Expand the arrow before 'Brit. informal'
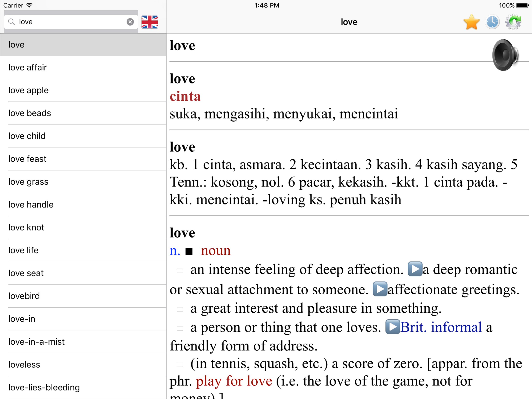Image resolution: width=532 pixels, height=399 pixels. coord(393,327)
